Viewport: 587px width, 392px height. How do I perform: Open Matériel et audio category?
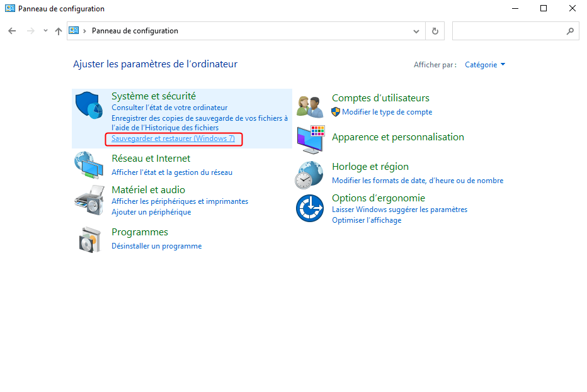tap(148, 190)
